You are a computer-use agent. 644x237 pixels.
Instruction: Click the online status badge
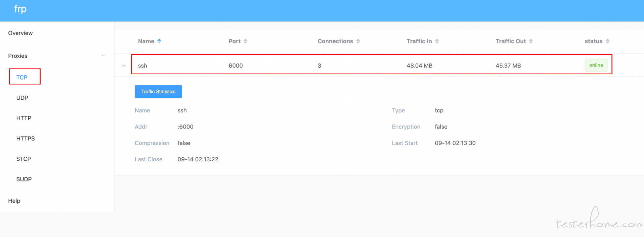(x=596, y=65)
